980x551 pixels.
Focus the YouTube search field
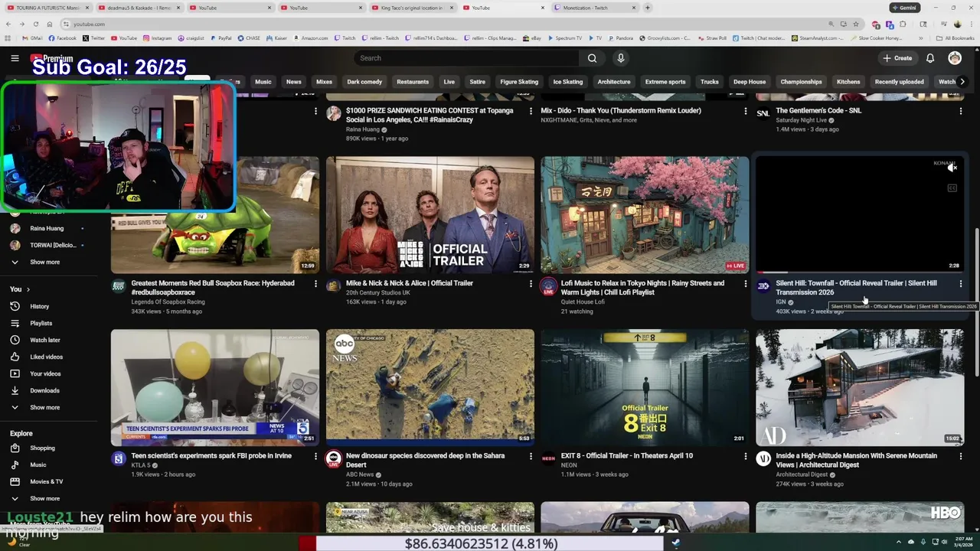coord(466,58)
